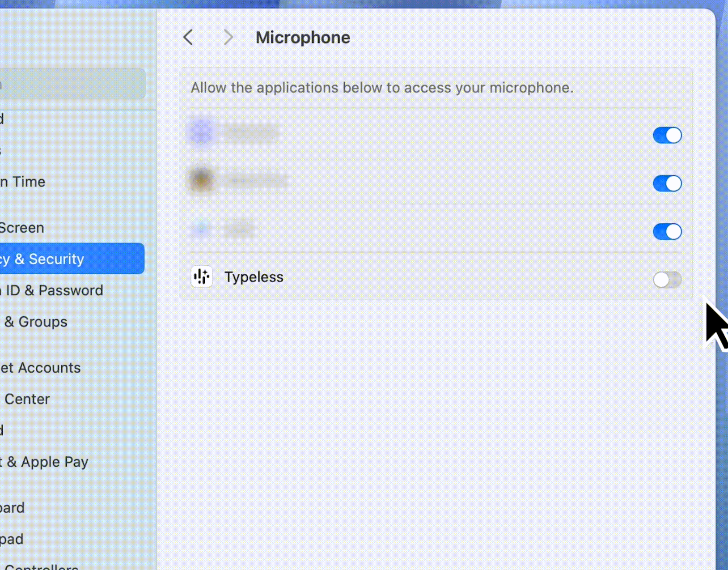Switch off the third app's microphone toggle
The image size is (728, 570).
tap(667, 232)
